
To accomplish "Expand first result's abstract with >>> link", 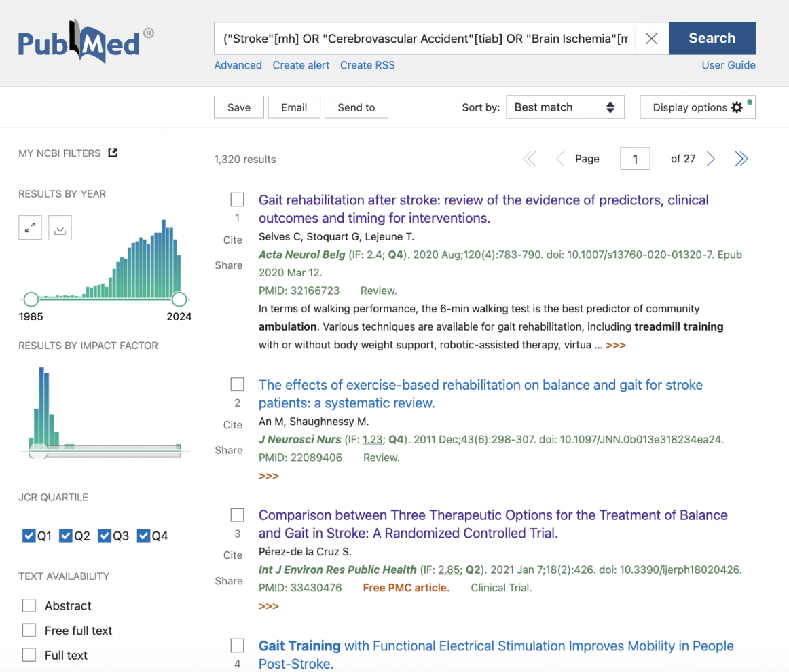I will tap(615, 346).
